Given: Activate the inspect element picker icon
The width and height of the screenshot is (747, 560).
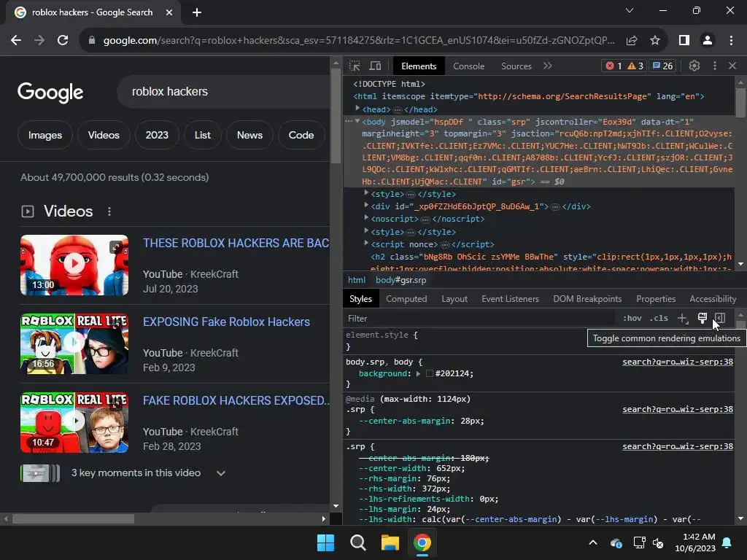Looking at the screenshot, I should [355, 66].
